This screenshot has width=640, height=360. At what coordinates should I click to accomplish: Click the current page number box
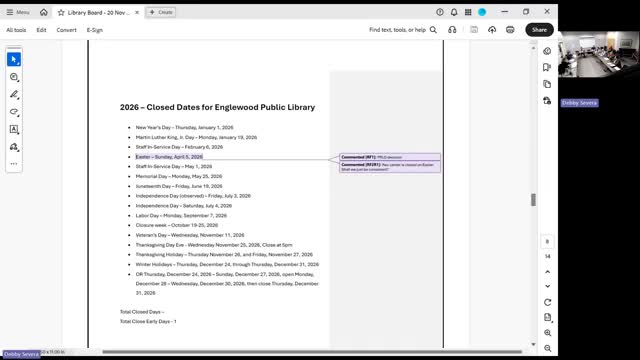(547, 242)
